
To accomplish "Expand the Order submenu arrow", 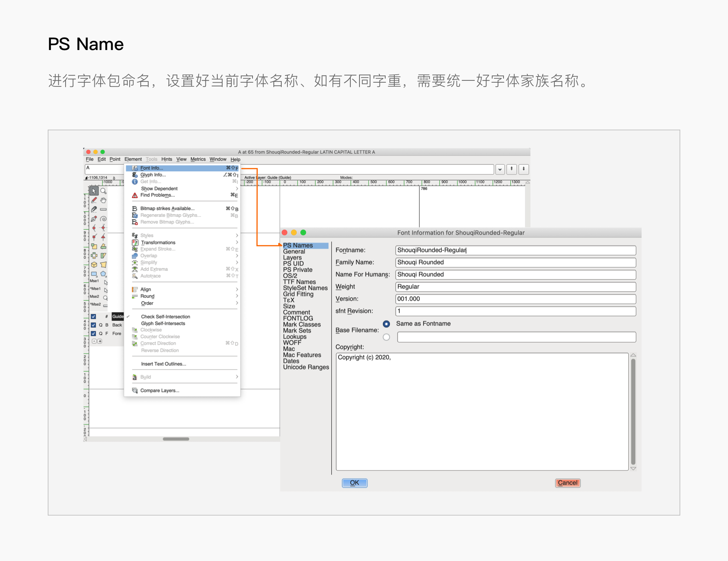I will coord(237,303).
